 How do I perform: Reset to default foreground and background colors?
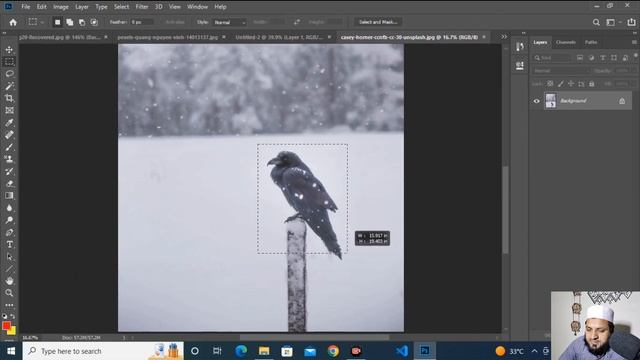click(4, 316)
